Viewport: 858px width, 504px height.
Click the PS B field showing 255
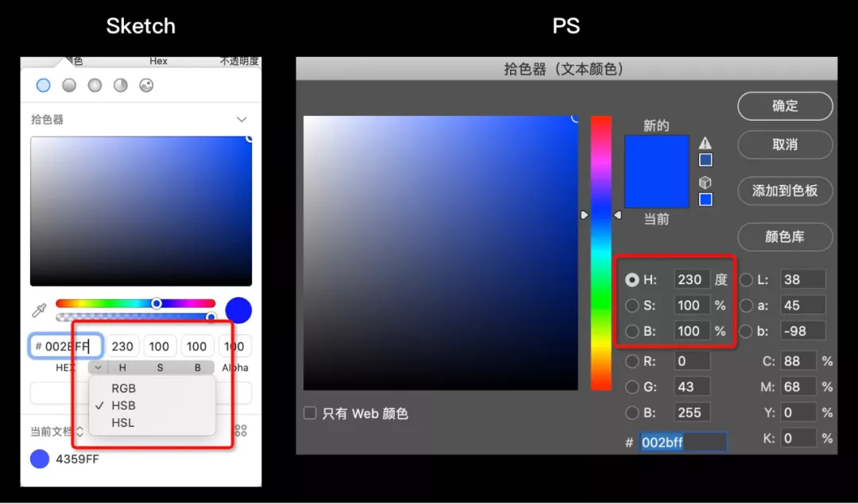(x=692, y=413)
